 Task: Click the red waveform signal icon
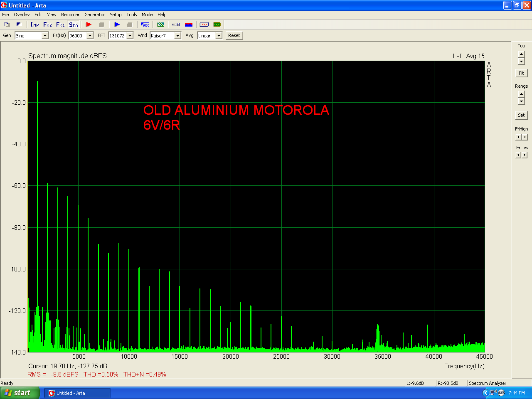[x=204, y=25]
